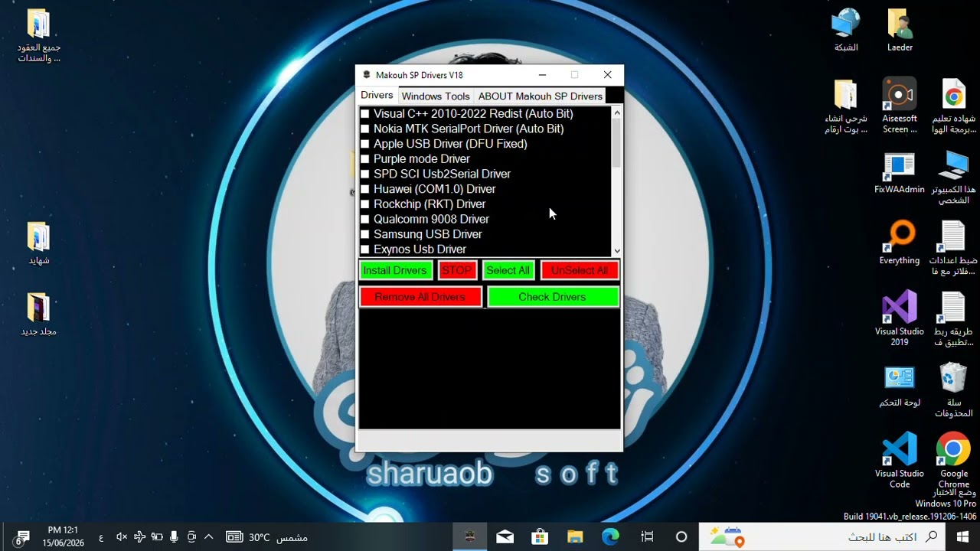Select the شرحي انشاء folder icon
This screenshot has height=551, width=980.
(846, 105)
